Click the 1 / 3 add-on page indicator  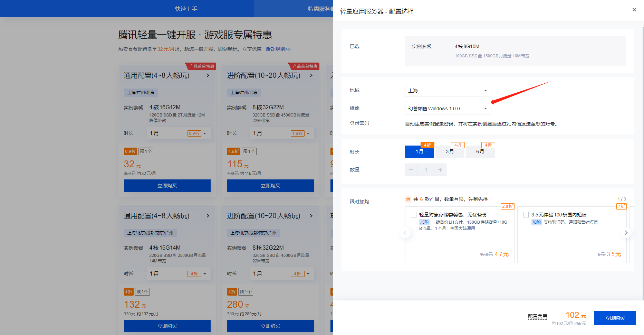click(622, 199)
